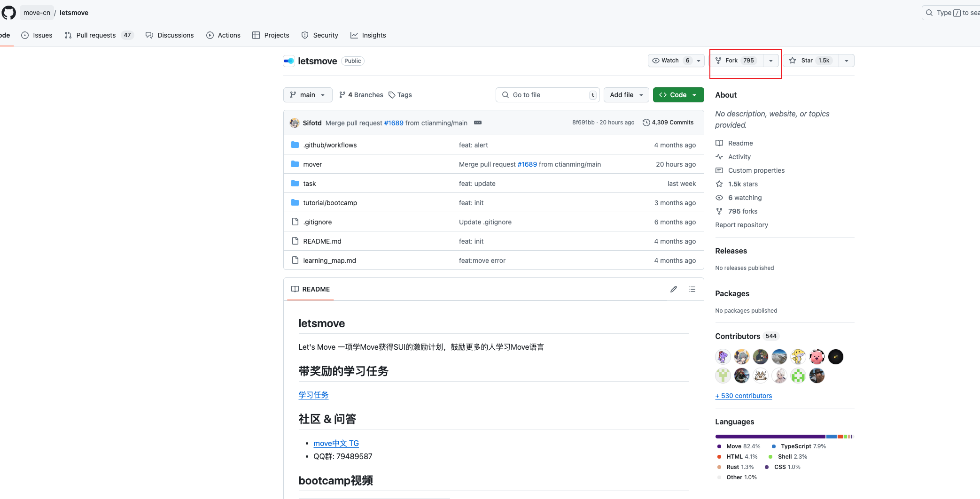This screenshot has width=980, height=499.
Task: Click Move 82.4% language entry
Action: tap(739, 446)
